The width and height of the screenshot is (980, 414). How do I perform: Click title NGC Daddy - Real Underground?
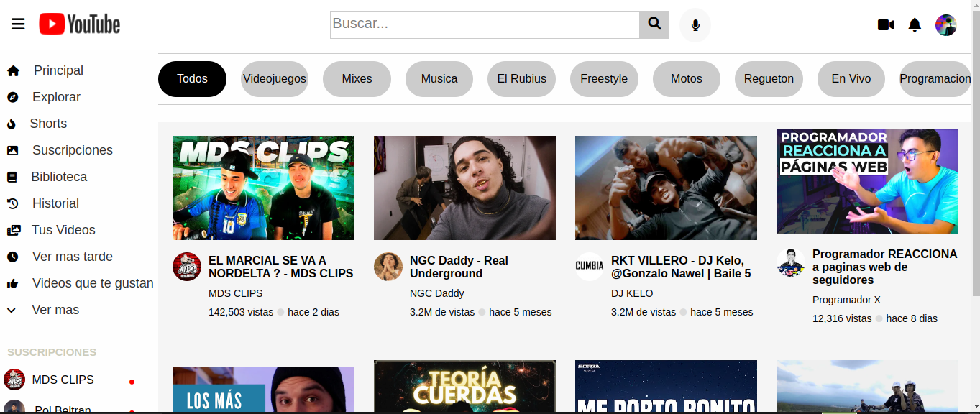coord(459,267)
